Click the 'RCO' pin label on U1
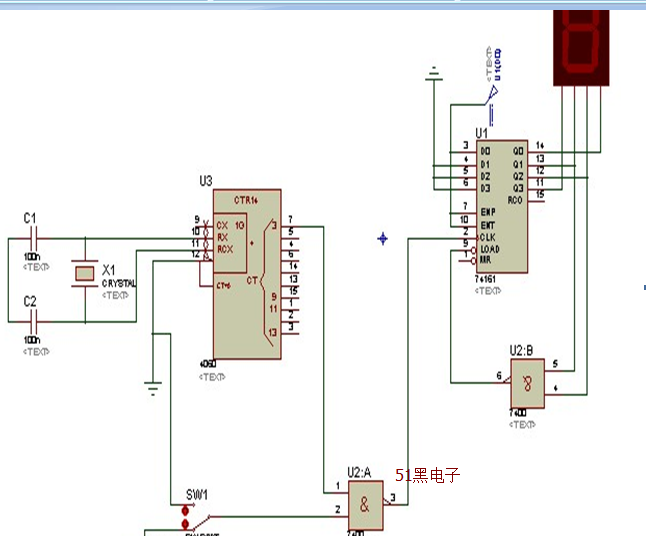The image size is (646, 536). click(x=515, y=200)
